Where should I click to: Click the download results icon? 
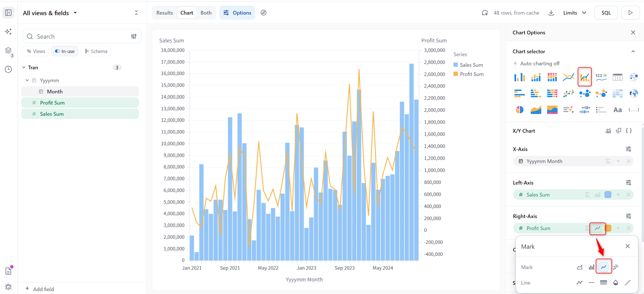click(551, 13)
